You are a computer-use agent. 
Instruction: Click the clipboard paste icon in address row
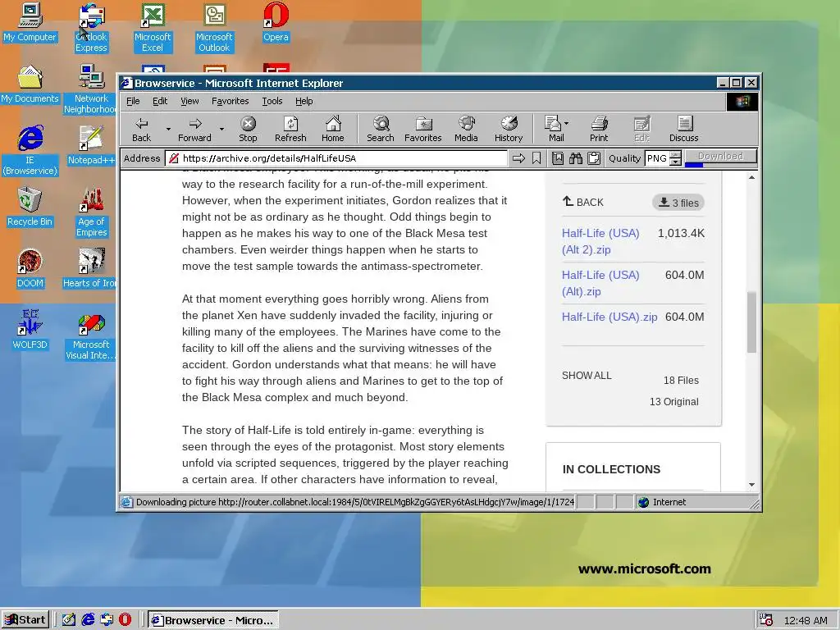(x=594, y=158)
